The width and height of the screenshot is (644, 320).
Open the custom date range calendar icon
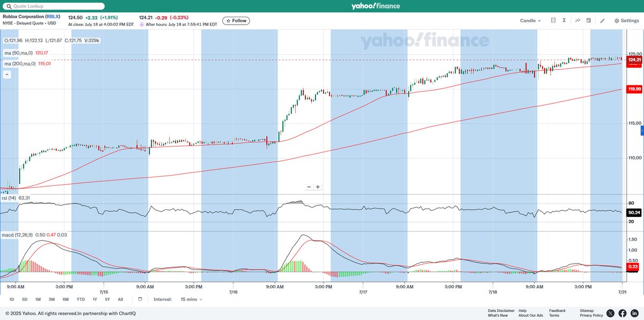[x=140, y=299]
